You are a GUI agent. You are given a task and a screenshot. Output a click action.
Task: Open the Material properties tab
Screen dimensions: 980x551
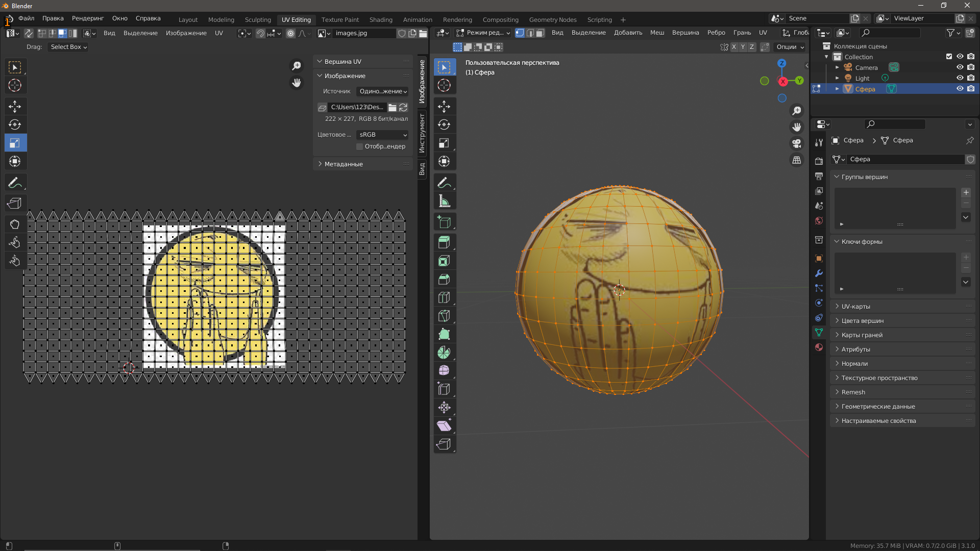pos(819,347)
